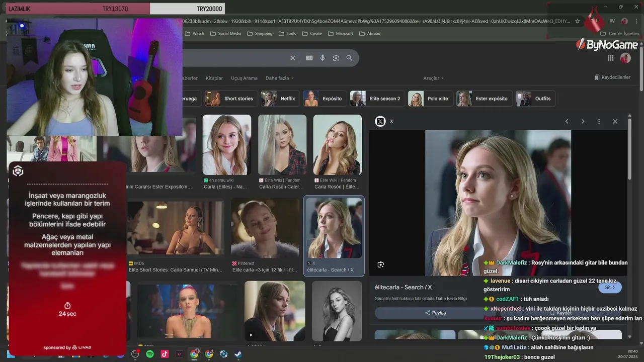Open OBS Studio from the taskbar
Screen dimensions: 644x362
(x=135, y=354)
